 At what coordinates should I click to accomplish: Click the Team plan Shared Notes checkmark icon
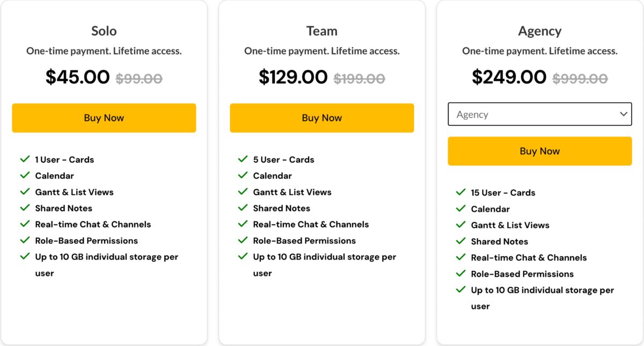(x=243, y=207)
